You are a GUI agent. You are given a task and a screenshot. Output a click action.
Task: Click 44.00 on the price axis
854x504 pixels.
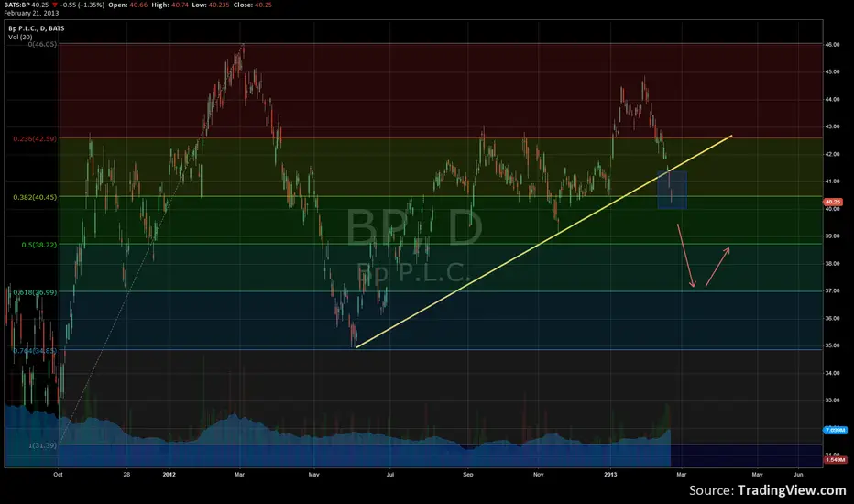(x=832, y=100)
